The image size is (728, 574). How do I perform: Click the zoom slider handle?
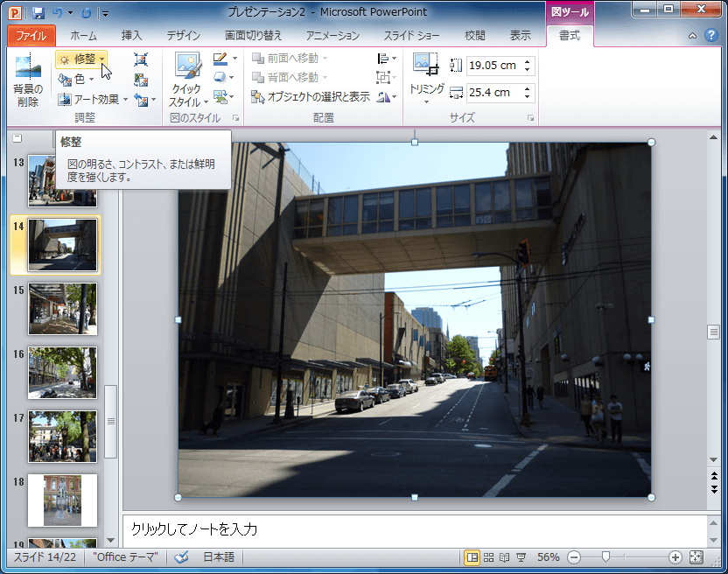[605, 556]
